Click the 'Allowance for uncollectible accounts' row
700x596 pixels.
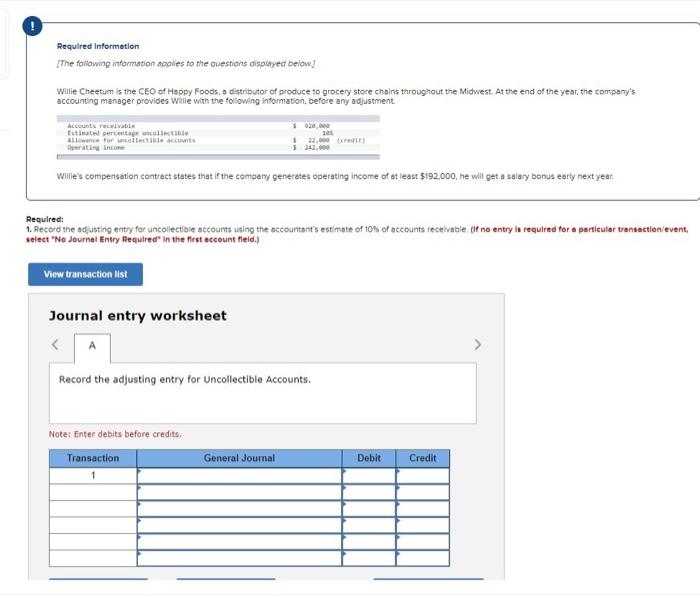[x=218, y=140]
